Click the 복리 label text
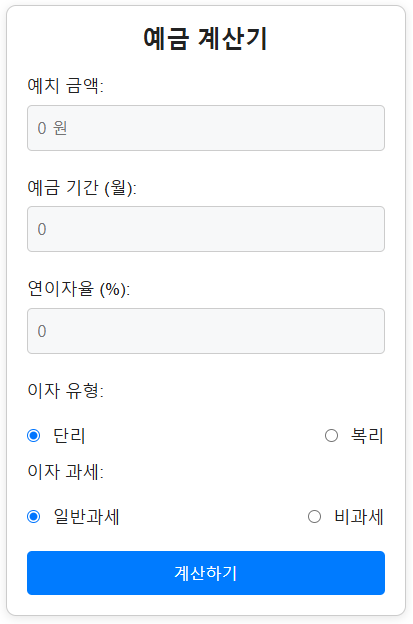Viewport: 413px width, 624px height. tap(367, 436)
